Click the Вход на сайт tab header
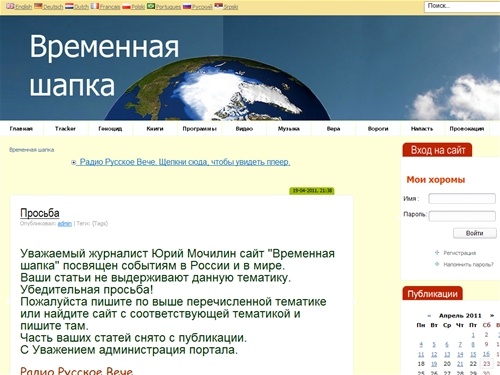Screen dimensions: 500x375 pyautogui.click(x=437, y=150)
